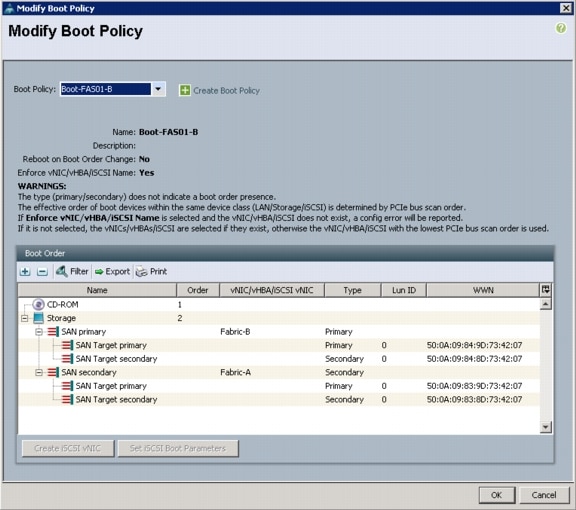Collapse the SAN primary node
The height and width of the screenshot is (510, 576).
(39, 332)
